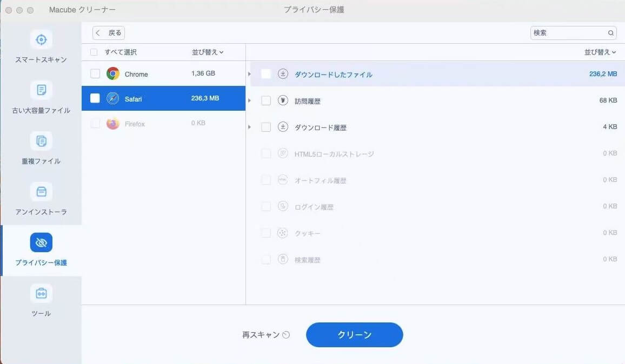The height and width of the screenshot is (364, 625).
Task: Expand the 訪問履歴 disclosure triangle
Action: click(250, 100)
